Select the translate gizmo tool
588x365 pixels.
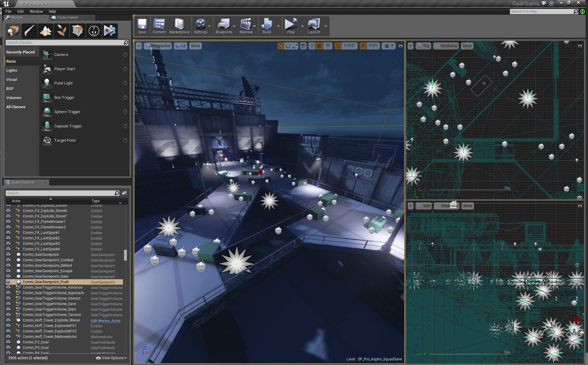281,46
